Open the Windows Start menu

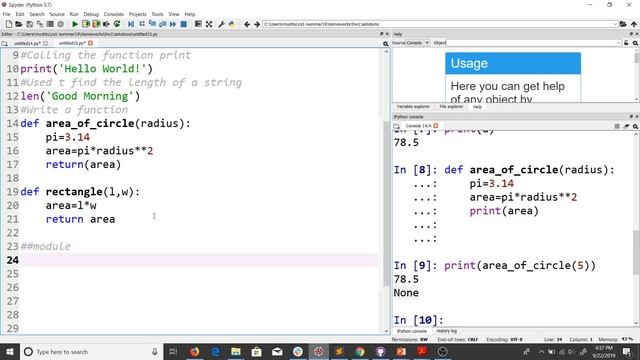[10, 352]
